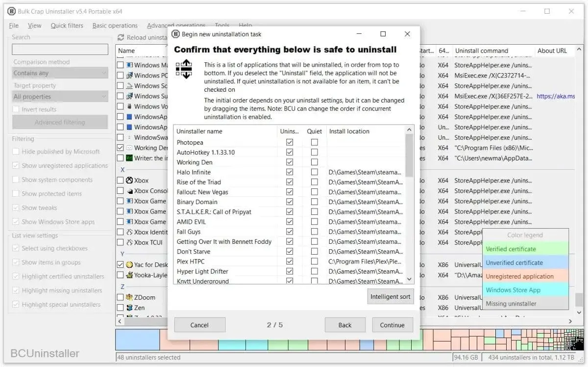Screen dimensions: 588x367
Task: Click the Xbox app icon in main list
Action: 129,181
